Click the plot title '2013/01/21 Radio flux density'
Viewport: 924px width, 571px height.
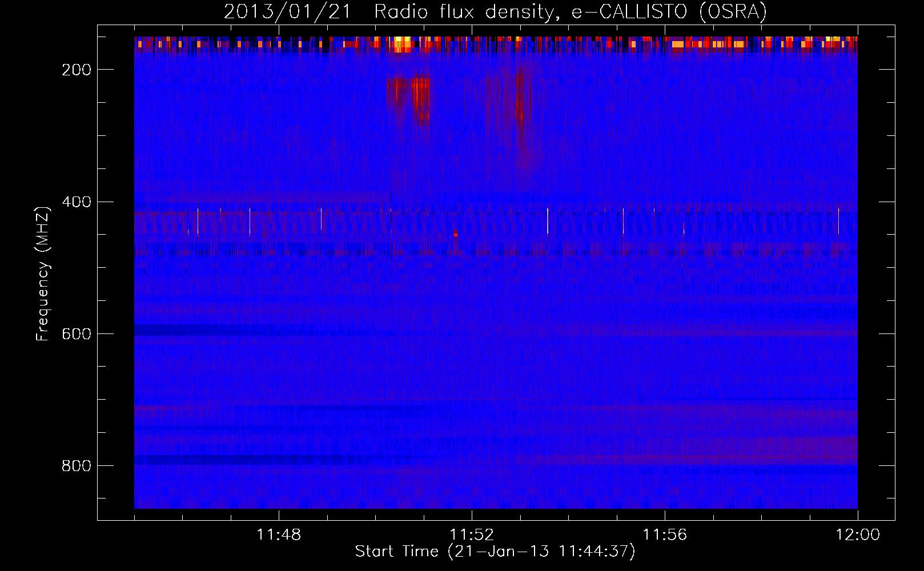click(495, 11)
